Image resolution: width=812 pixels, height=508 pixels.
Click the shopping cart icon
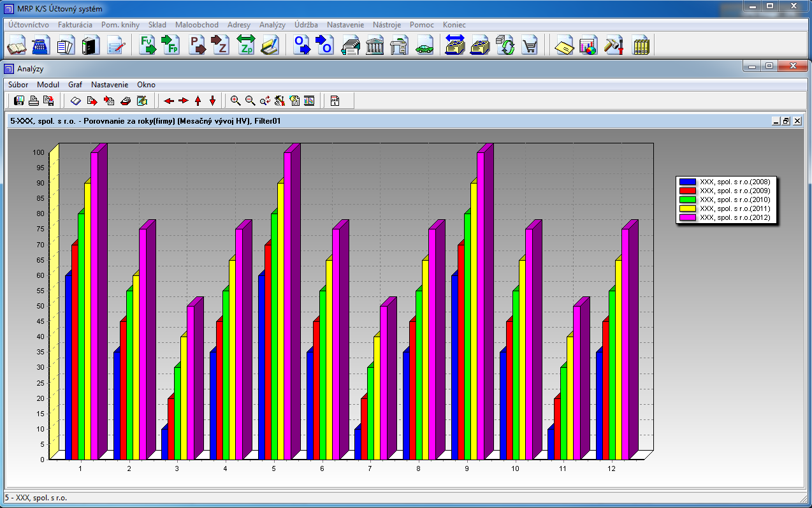click(x=530, y=45)
